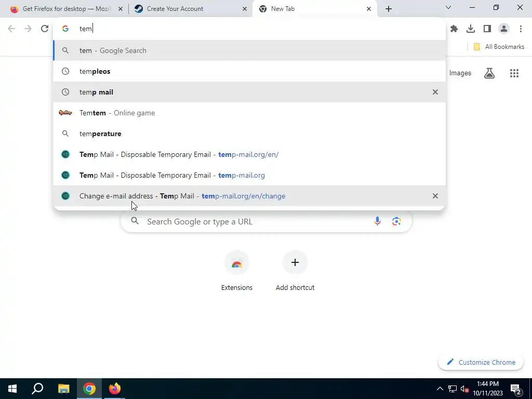The image size is (532, 399).
Task: Open the Chrome profile avatar
Action: pyautogui.click(x=504, y=29)
